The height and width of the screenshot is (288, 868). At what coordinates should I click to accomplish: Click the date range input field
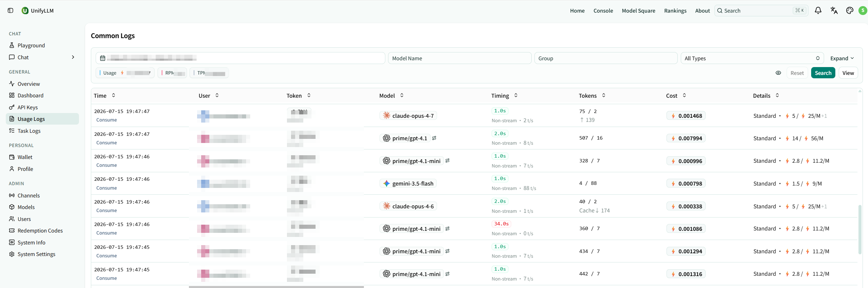click(240, 58)
